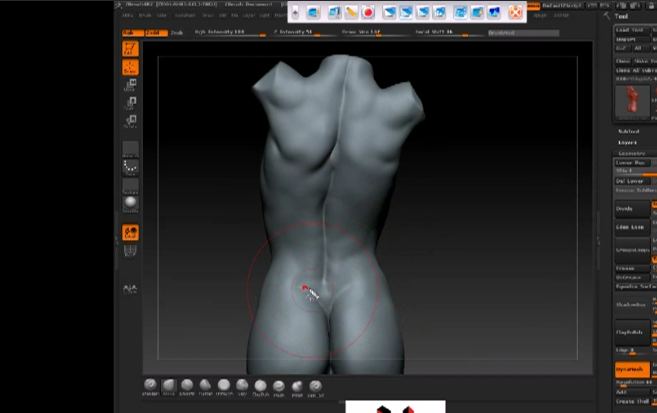Pick the Dam_Standard brush
657x413 pixels.
pyautogui.click(x=316, y=387)
